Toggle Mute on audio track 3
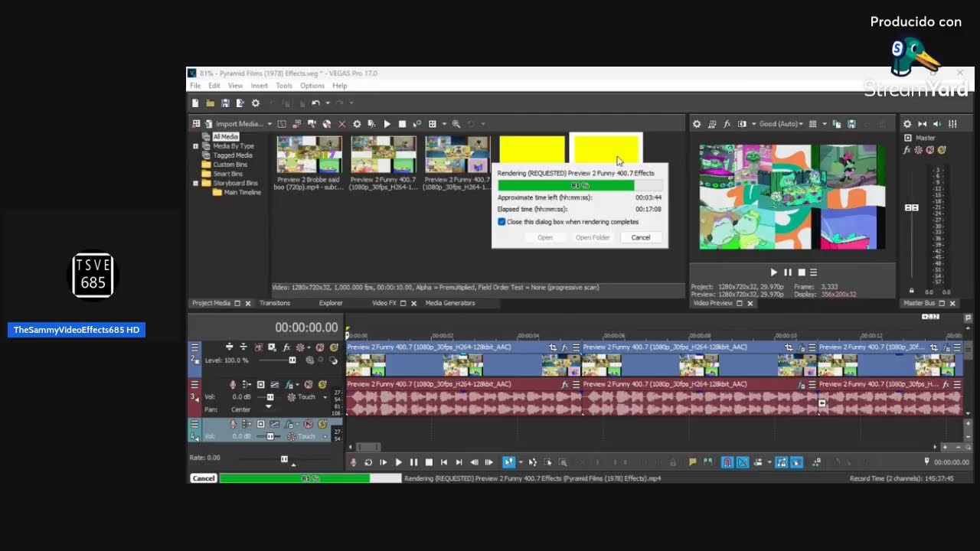 (309, 384)
